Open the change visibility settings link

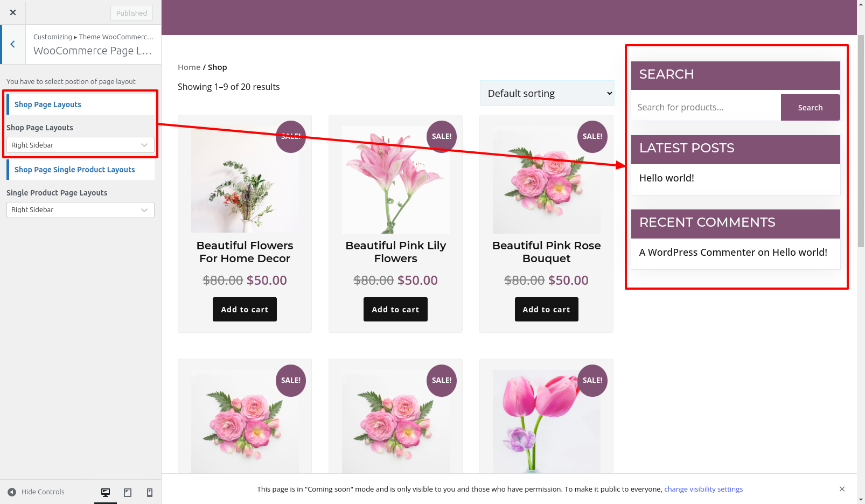[x=703, y=489]
